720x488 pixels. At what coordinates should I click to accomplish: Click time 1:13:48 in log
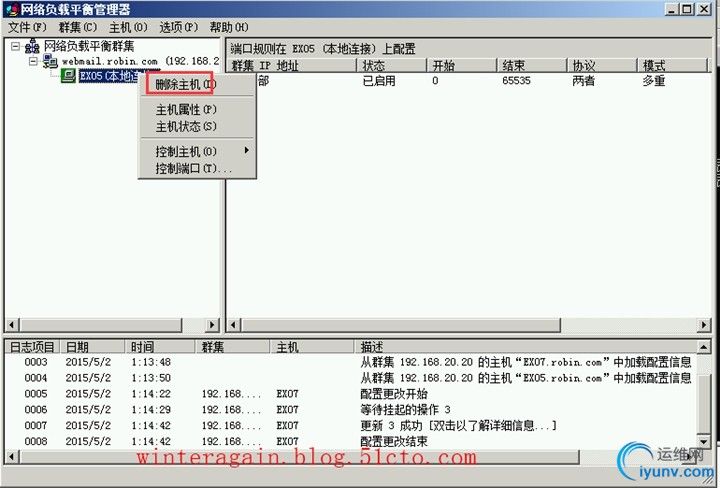tap(151, 362)
